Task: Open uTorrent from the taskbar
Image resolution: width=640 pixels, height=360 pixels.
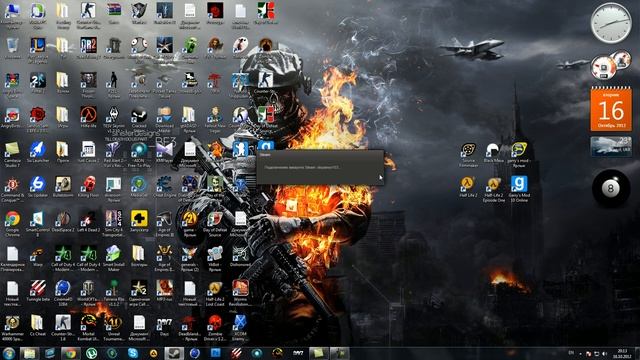Action: (91, 353)
